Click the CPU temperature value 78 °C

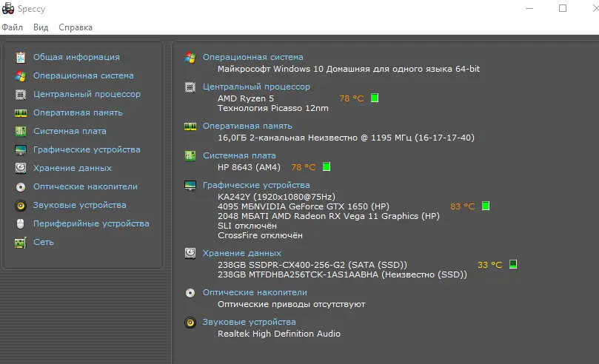click(x=352, y=98)
